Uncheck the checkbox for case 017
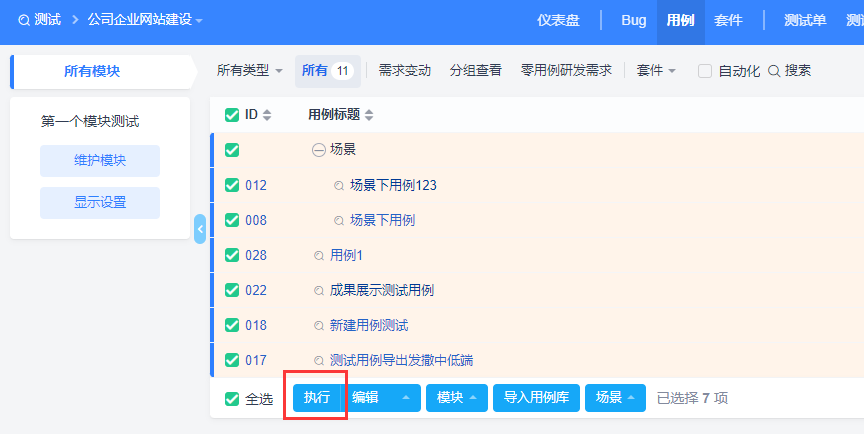 pos(232,360)
